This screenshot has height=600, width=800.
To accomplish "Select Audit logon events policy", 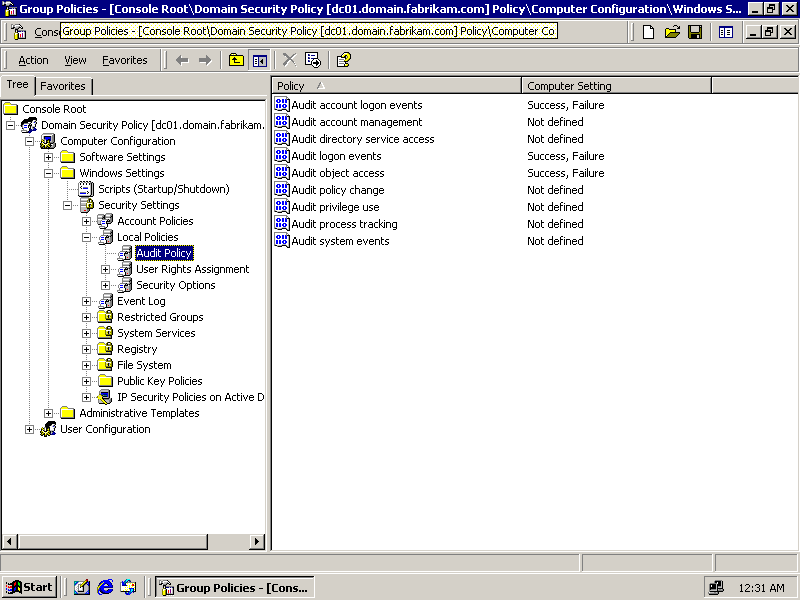I will pos(336,156).
